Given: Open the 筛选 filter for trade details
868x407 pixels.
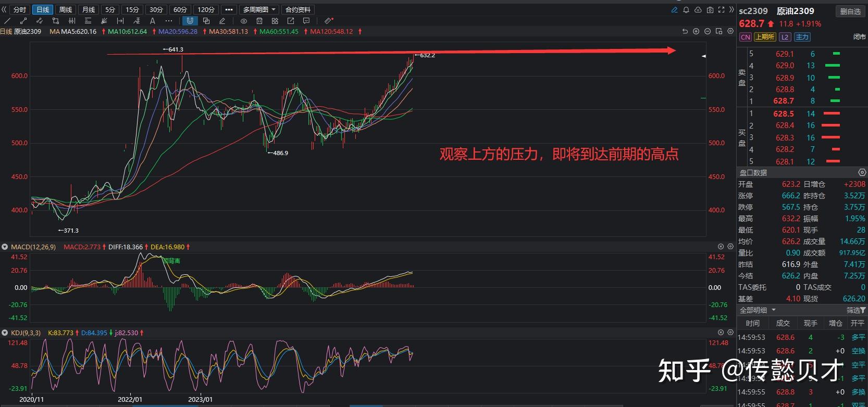Looking at the screenshot, I should (x=856, y=310).
